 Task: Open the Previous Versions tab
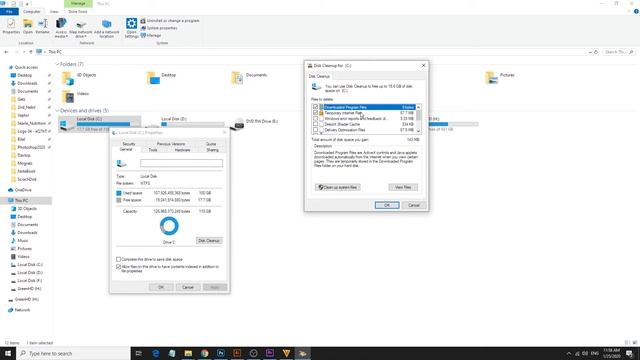click(x=171, y=144)
